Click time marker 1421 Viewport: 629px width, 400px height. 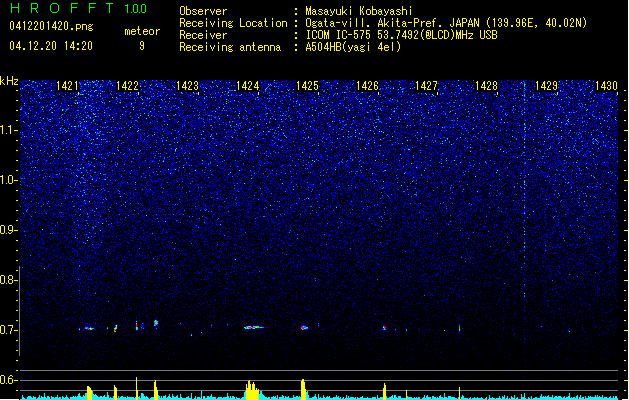click(x=67, y=86)
